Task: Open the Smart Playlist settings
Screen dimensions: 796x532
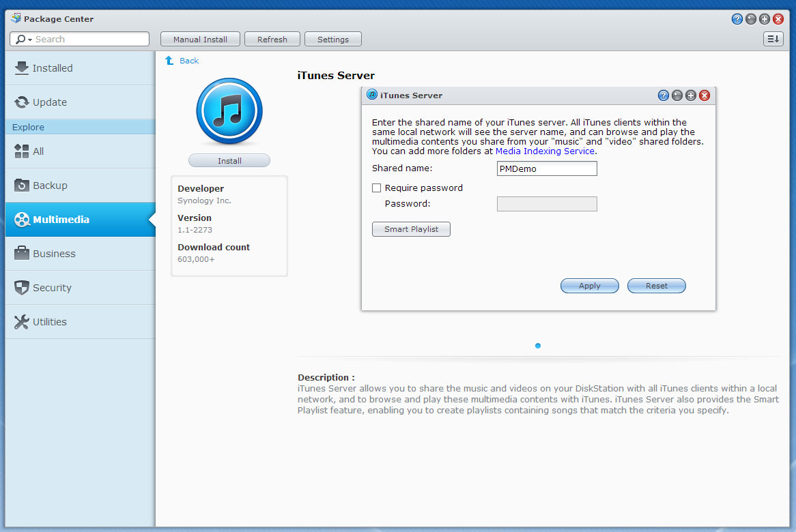Action: [411, 229]
